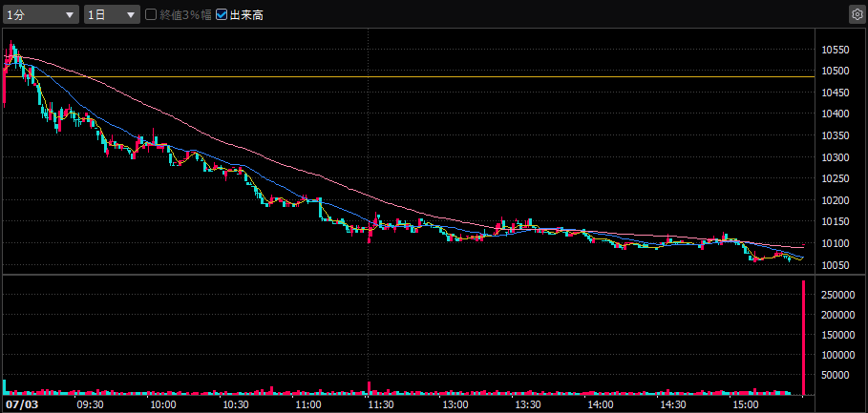Open the 1日 period dropdown
The width and height of the screenshot is (868, 413).
[x=112, y=15]
